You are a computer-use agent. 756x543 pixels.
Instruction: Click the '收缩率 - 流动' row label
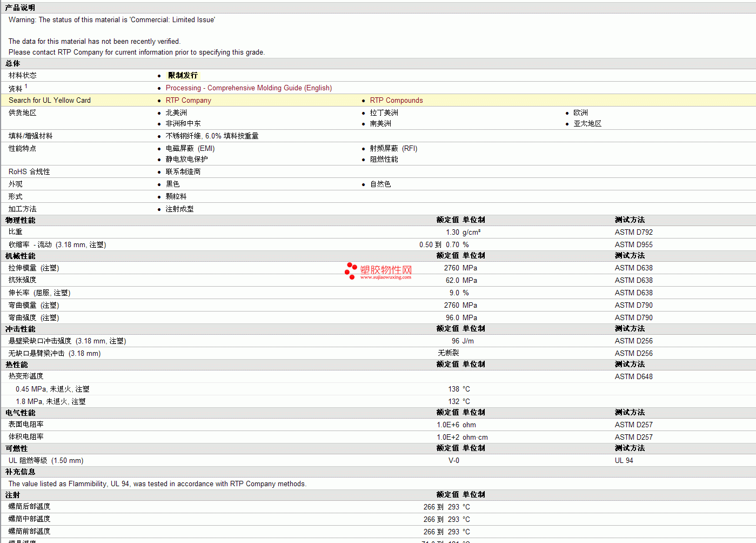tap(57, 245)
